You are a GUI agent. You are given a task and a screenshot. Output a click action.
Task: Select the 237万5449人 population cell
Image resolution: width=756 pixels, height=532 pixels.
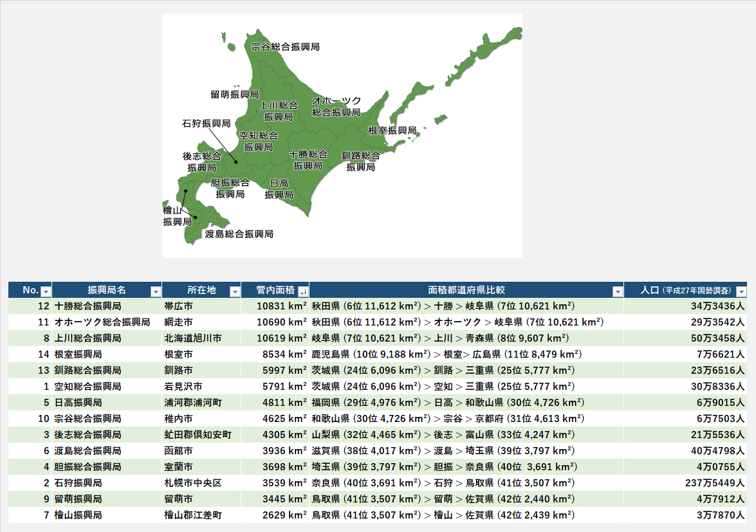[x=714, y=482]
